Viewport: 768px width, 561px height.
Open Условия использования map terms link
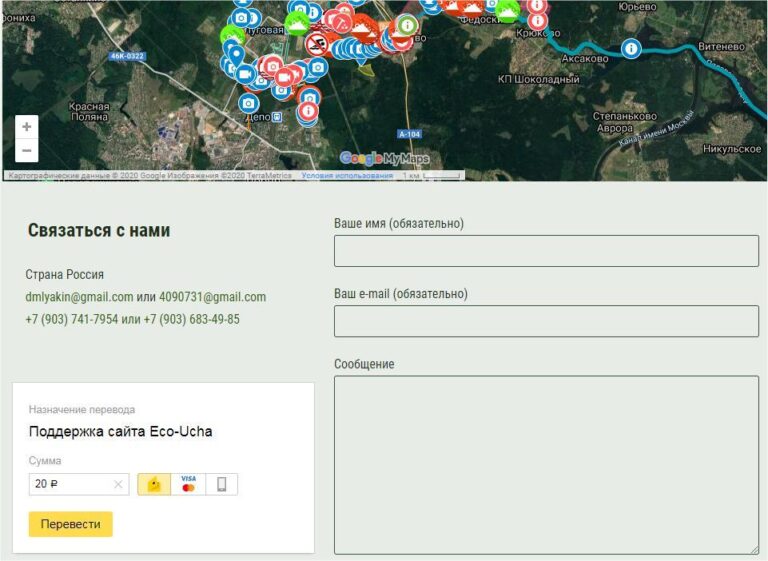click(x=347, y=176)
